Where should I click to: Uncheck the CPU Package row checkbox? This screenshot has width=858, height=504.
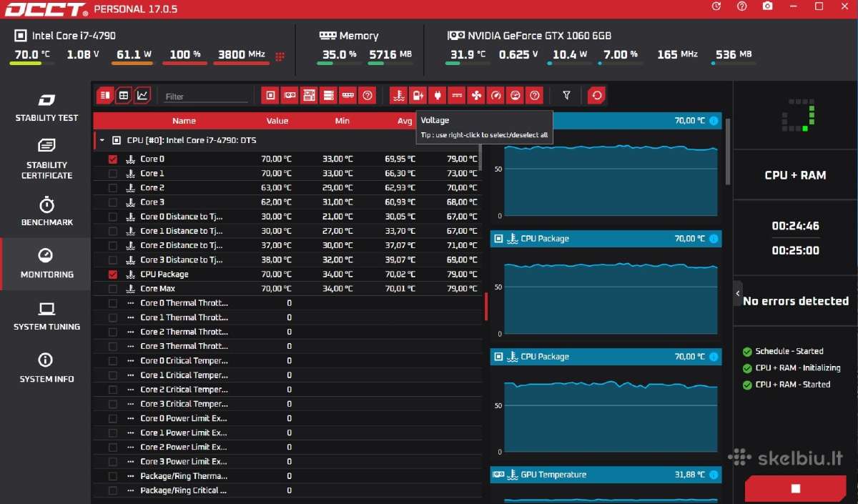tap(112, 274)
